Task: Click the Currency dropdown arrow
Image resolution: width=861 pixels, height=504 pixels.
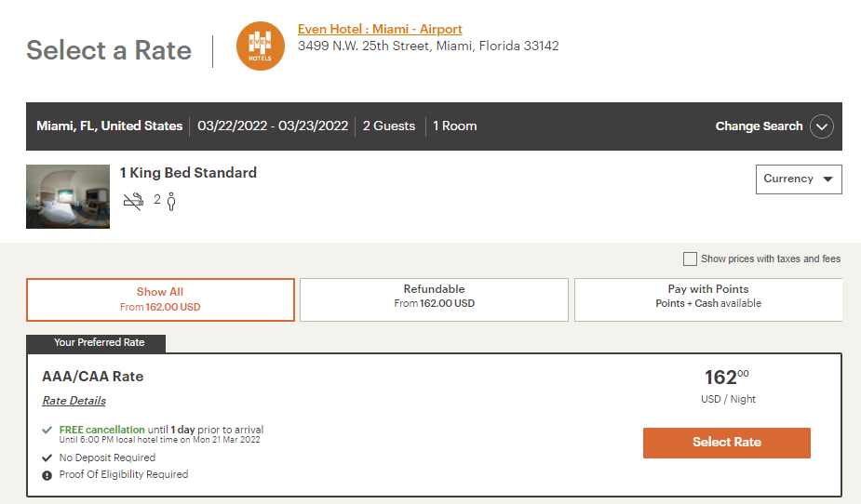Action: click(827, 179)
